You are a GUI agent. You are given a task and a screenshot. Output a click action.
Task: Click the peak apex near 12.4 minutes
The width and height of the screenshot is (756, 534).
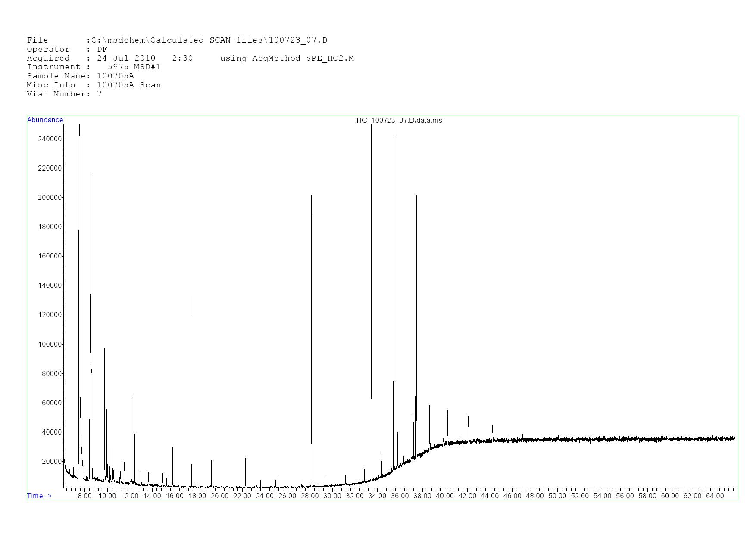point(134,394)
